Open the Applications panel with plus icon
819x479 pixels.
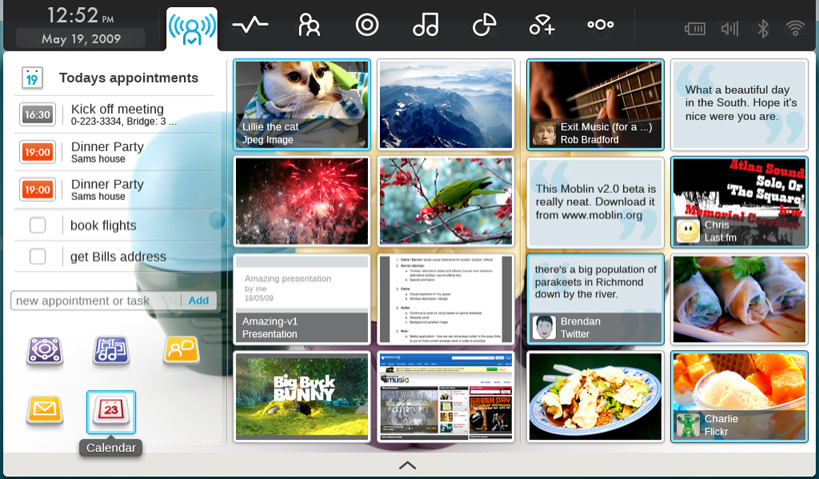pos(542,26)
